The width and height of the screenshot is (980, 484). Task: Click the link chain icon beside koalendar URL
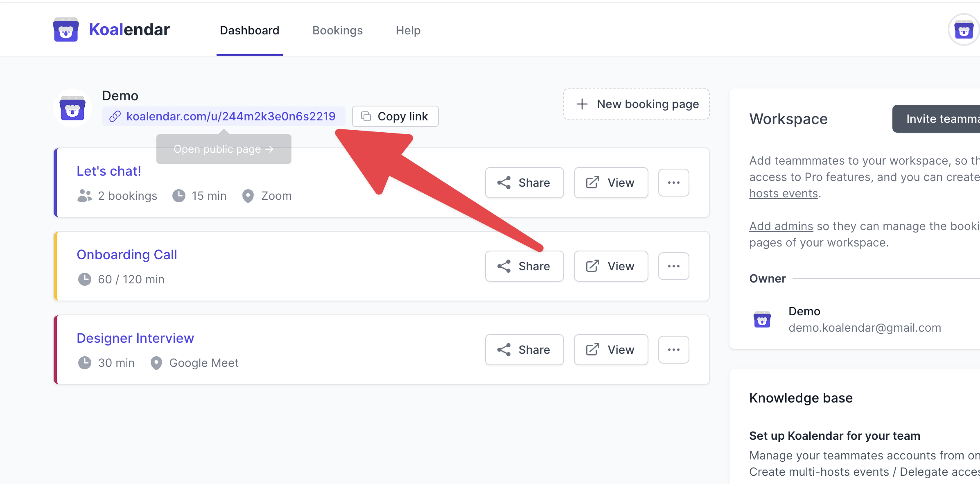115,117
